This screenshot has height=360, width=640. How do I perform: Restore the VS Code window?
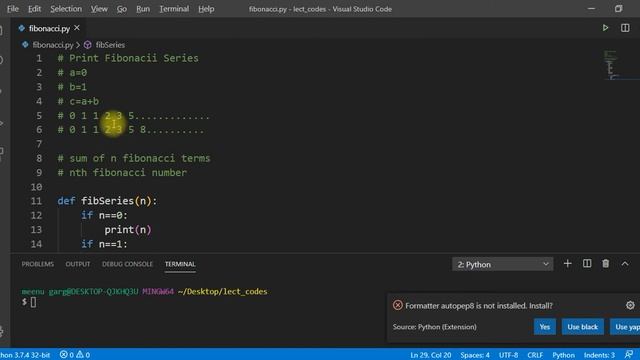618,9
